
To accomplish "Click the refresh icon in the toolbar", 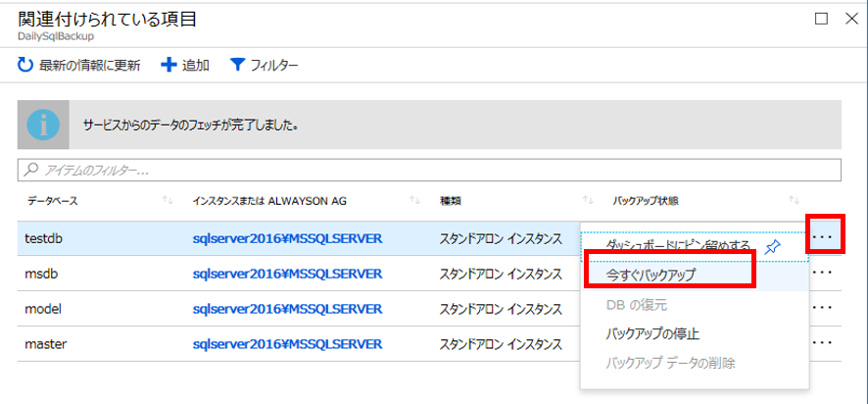I will point(25,66).
